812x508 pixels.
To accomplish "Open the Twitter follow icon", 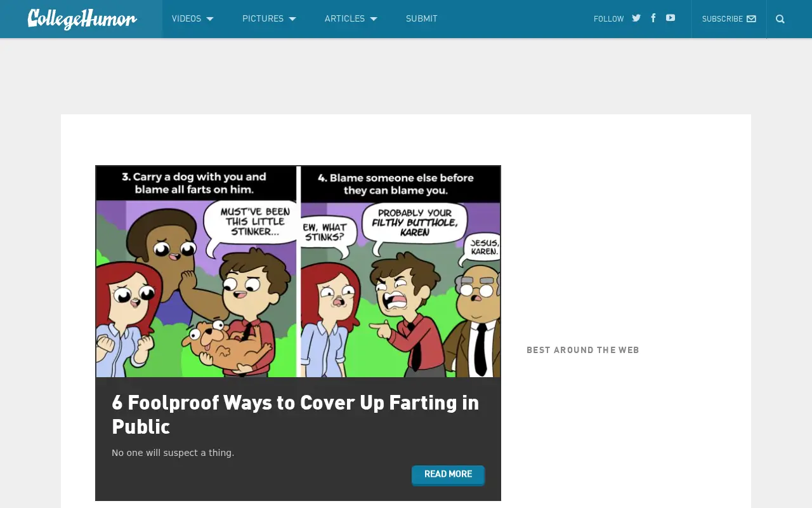I will point(636,18).
